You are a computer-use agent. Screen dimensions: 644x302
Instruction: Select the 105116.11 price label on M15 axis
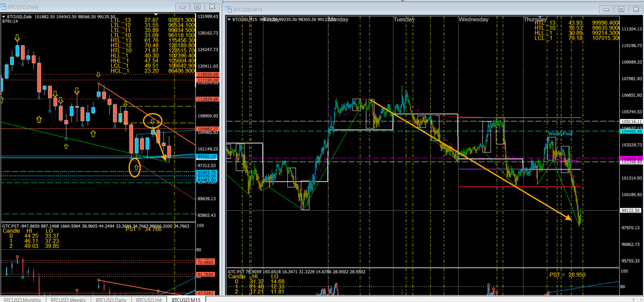pos(632,121)
